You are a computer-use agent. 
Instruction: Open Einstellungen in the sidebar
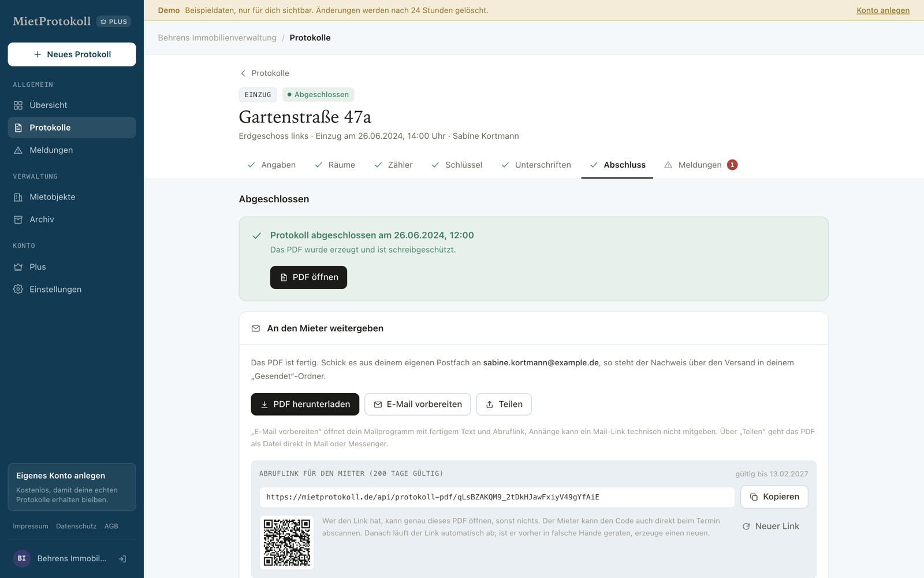[x=72, y=290]
